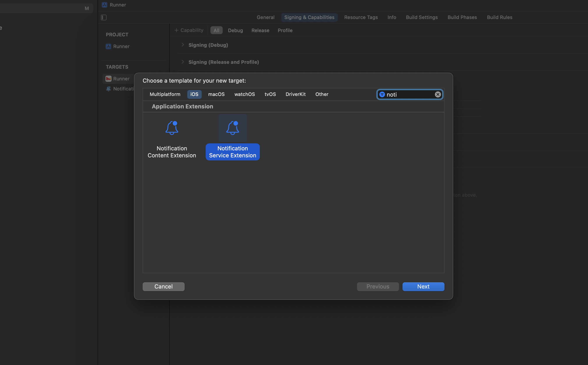Select the Notification Content Extension bell icon
588x365 pixels.
(x=172, y=128)
